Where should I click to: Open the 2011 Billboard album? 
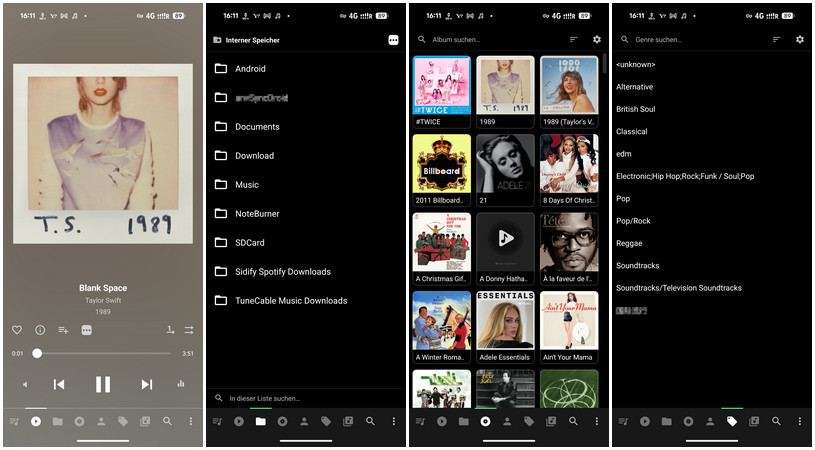point(442,170)
